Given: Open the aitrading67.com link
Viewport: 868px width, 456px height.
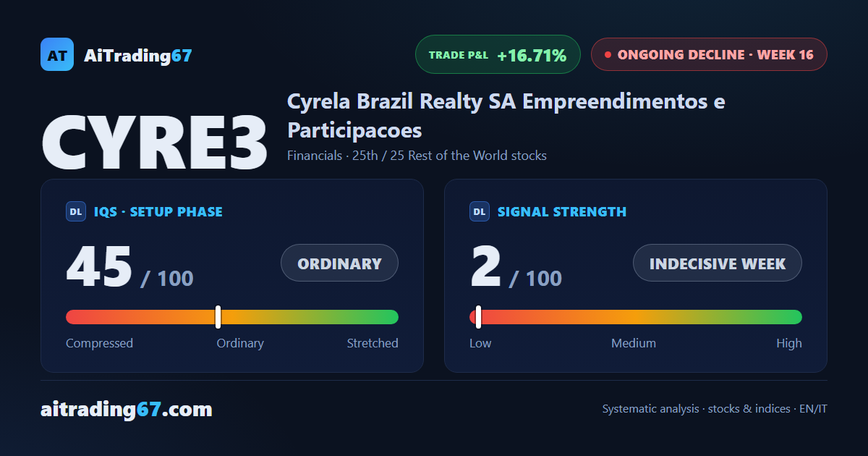Looking at the screenshot, I should tap(127, 410).
